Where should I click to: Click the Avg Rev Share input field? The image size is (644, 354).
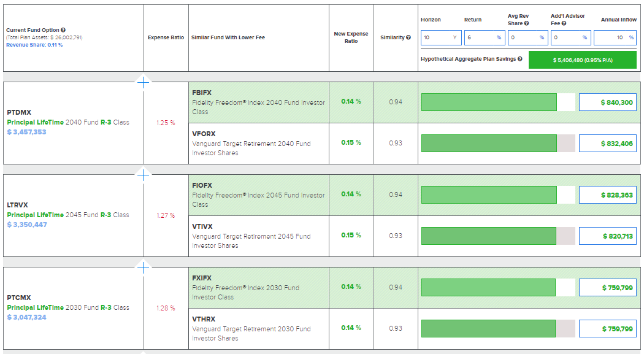pyautogui.click(x=526, y=37)
